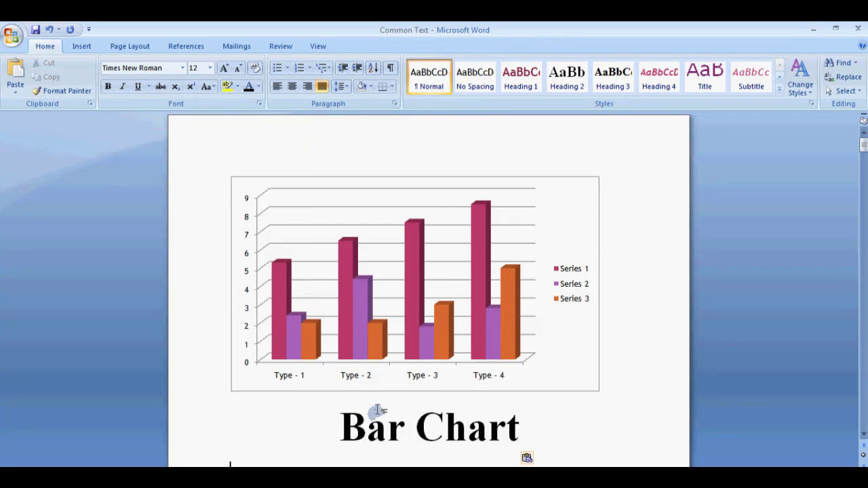Select the Paste icon in Clipboard group
Image resolution: width=868 pixels, height=488 pixels.
pyautogui.click(x=14, y=68)
